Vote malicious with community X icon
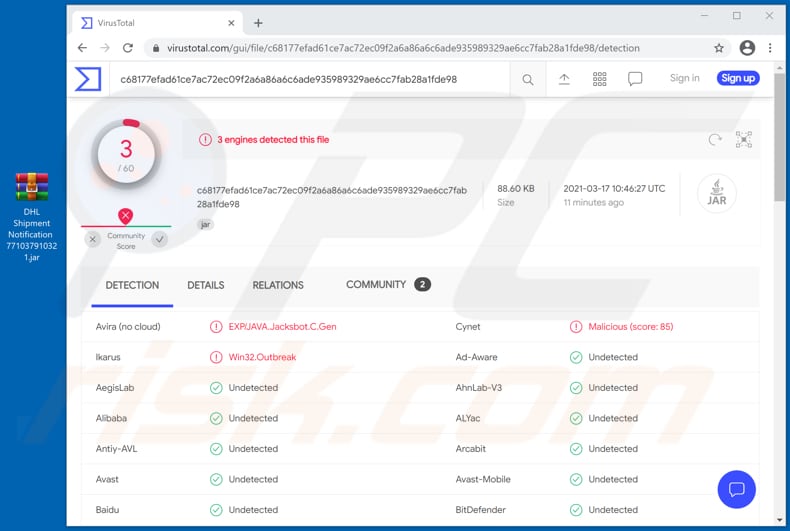The width and height of the screenshot is (790, 531). click(93, 239)
